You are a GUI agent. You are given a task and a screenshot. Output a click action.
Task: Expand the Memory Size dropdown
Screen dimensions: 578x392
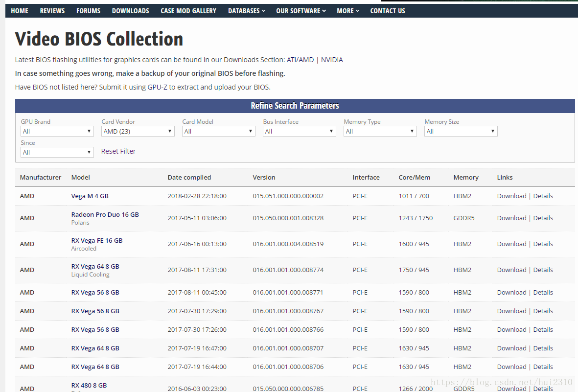pyautogui.click(x=461, y=131)
